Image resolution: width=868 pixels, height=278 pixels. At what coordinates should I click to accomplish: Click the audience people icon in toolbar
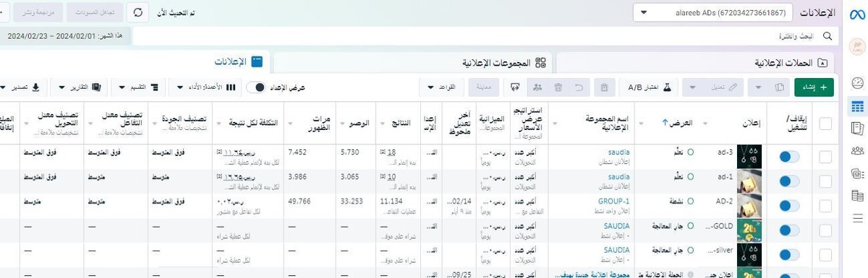(537, 87)
